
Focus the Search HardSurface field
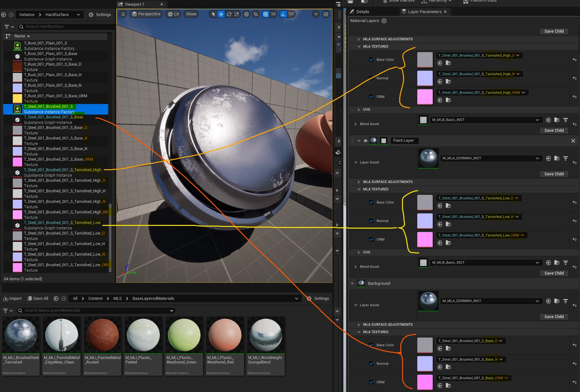coord(66,27)
